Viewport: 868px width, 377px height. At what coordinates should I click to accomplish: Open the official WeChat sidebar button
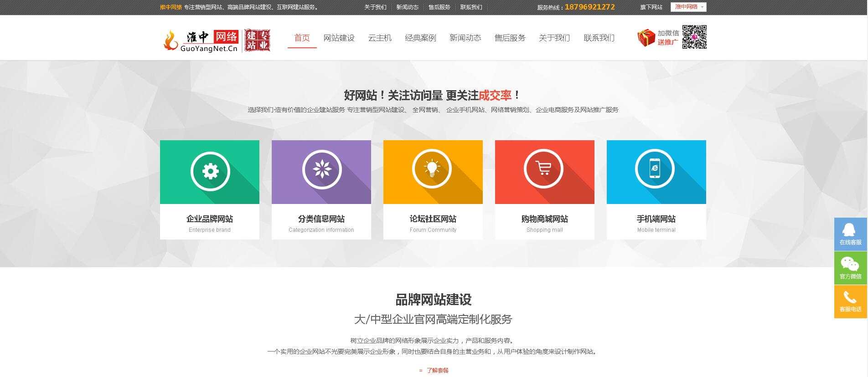pyautogui.click(x=850, y=268)
